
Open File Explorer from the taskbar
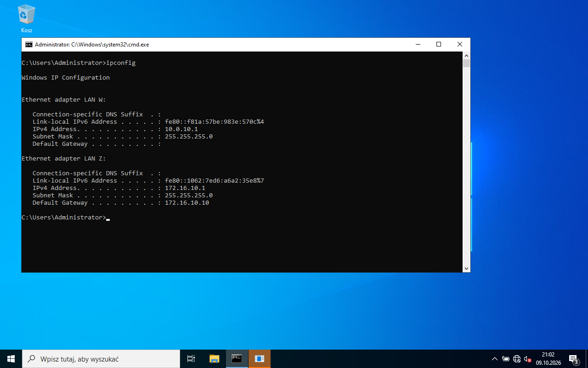214,359
